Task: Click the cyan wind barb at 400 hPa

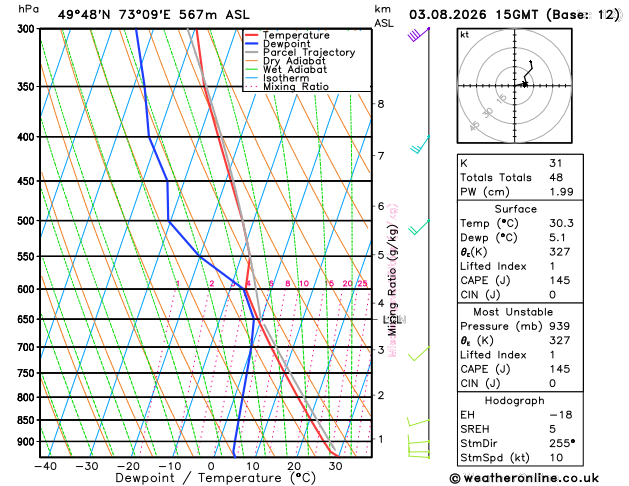Action: [x=420, y=145]
